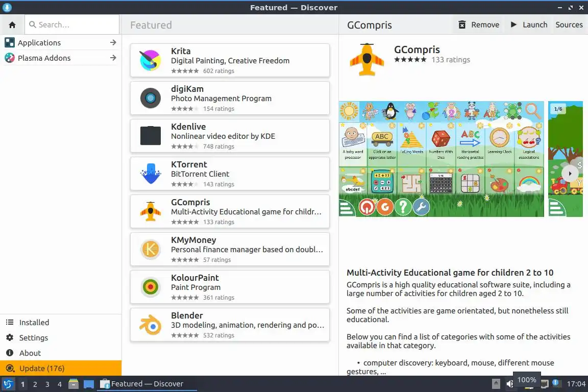Open the Kdenlive app icon
Viewport: 588px width, 392px height.
[x=151, y=136]
